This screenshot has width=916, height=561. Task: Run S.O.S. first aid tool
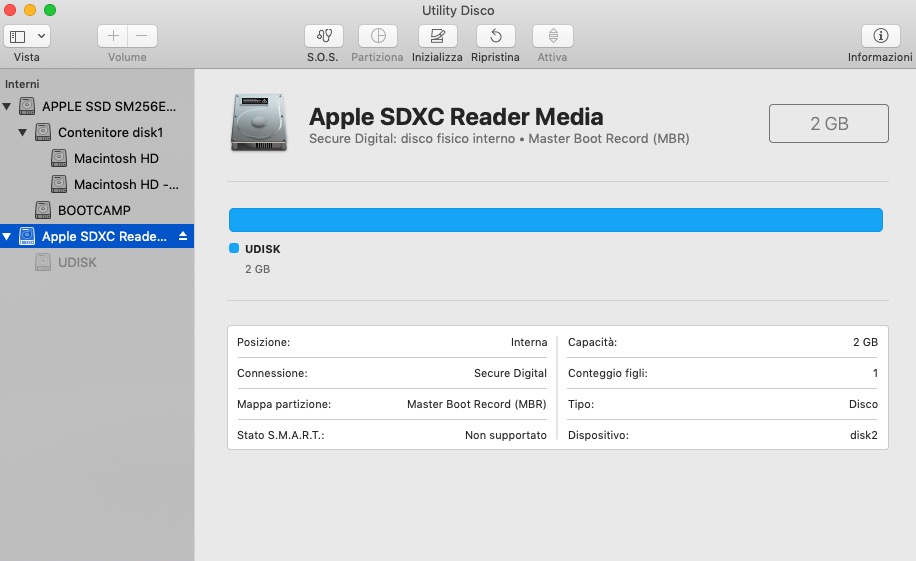click(324, 36)
